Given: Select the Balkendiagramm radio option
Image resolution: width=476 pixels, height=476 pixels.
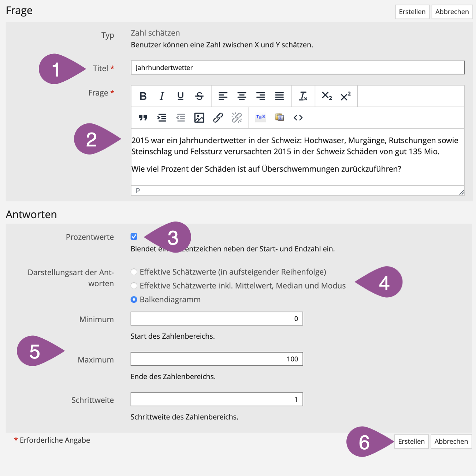Looking at the screenshot, I should point(134,300).
